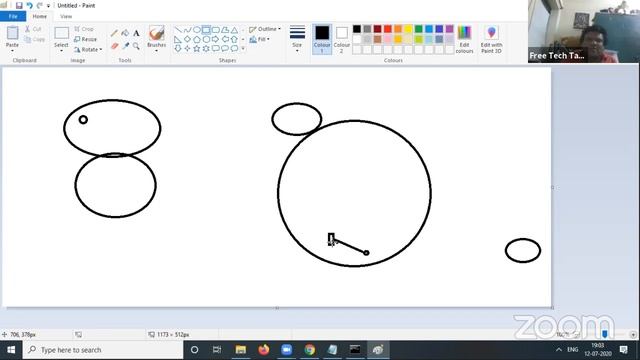
Task: Click the Select rectangle tool
Action: click(62, 33)
